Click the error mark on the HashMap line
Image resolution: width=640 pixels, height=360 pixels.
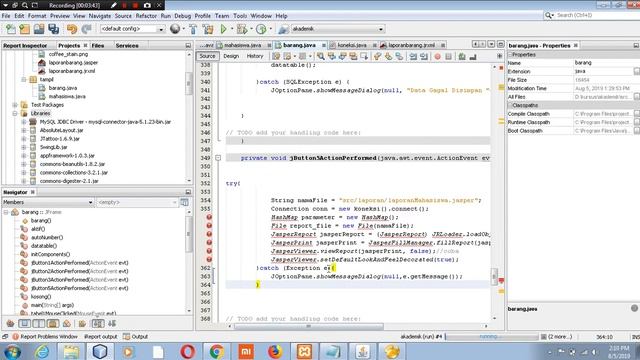point(209,217)
